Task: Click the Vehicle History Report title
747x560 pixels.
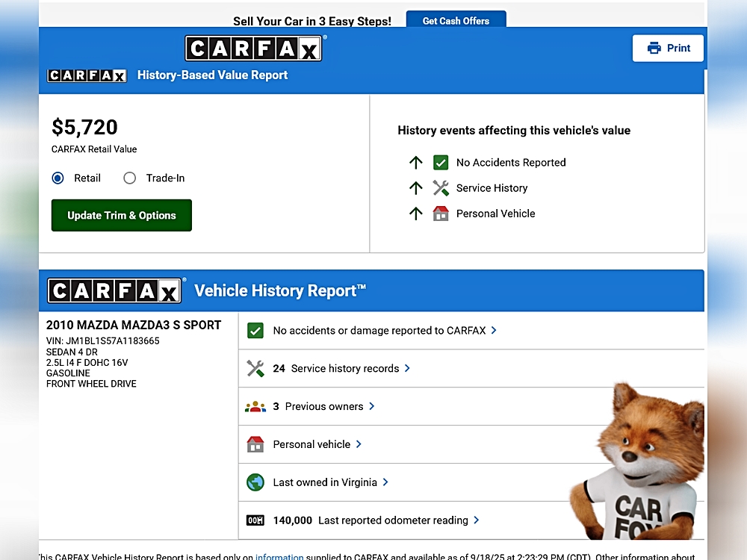Action: [280, 290]
